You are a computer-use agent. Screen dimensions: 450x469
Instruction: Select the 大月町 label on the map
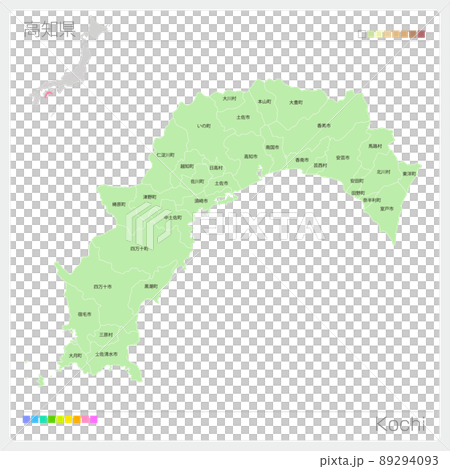tap(75, 355)
